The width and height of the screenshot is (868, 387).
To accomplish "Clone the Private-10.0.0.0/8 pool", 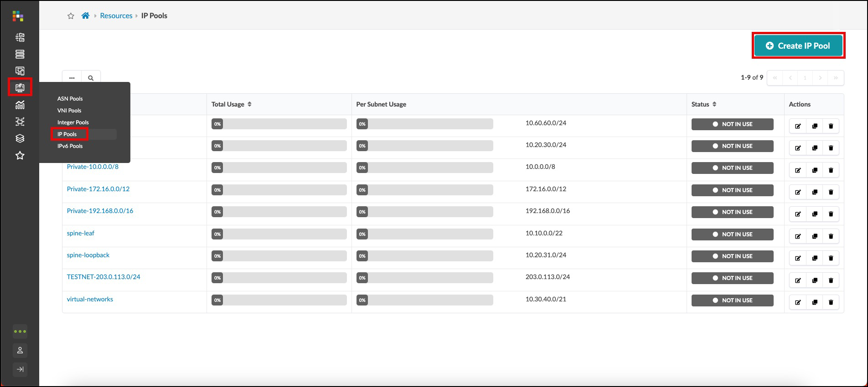I will pyautogui.click(x=814, y=170).
